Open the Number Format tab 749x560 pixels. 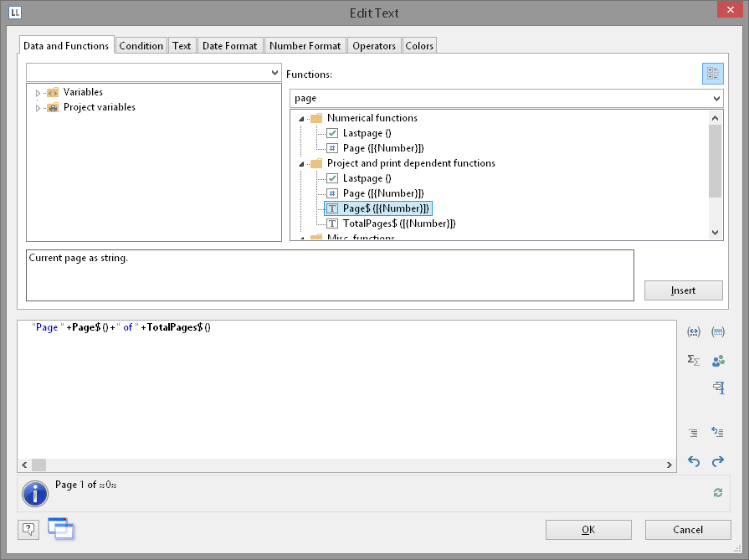coord(305,46)
